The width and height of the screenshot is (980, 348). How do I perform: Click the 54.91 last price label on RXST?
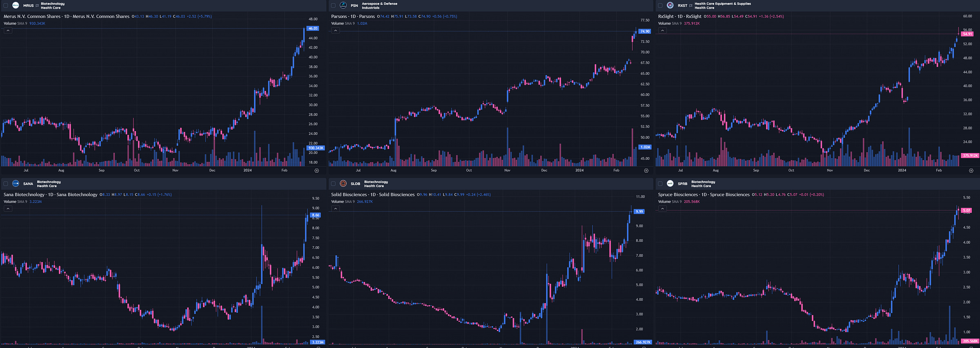point(967,34)
